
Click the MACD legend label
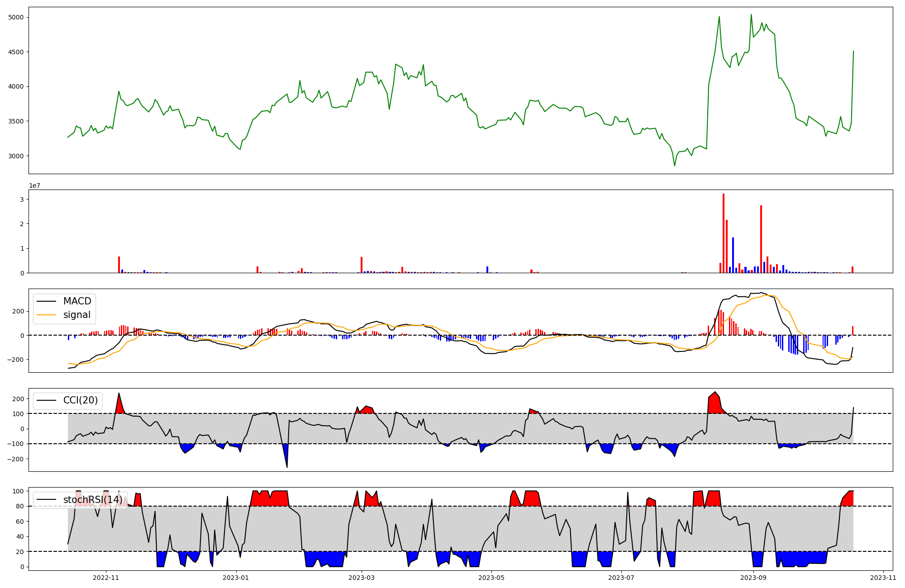[x=77, y=301]
